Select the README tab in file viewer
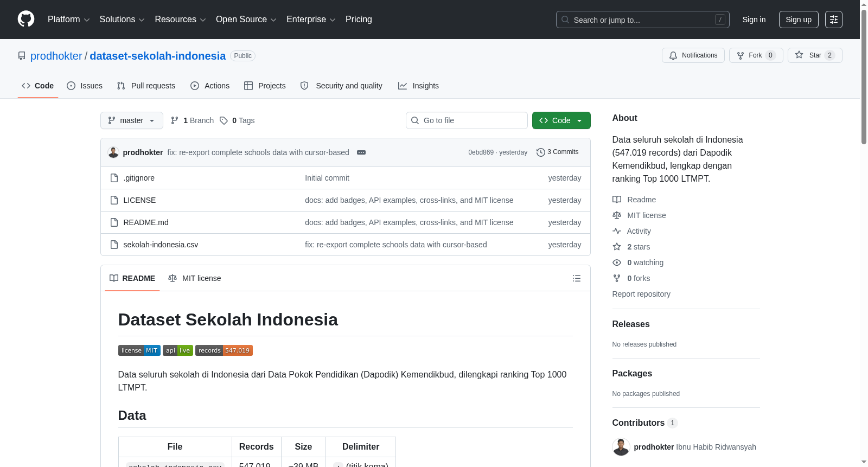This screenshot has height=467, width=868. [132, 278]
